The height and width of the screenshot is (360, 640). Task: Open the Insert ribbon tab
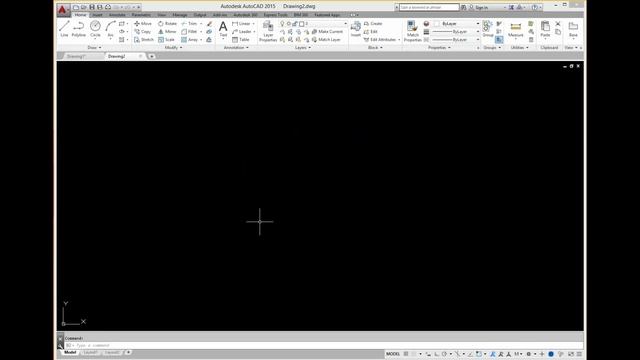[x=97, y=15]
